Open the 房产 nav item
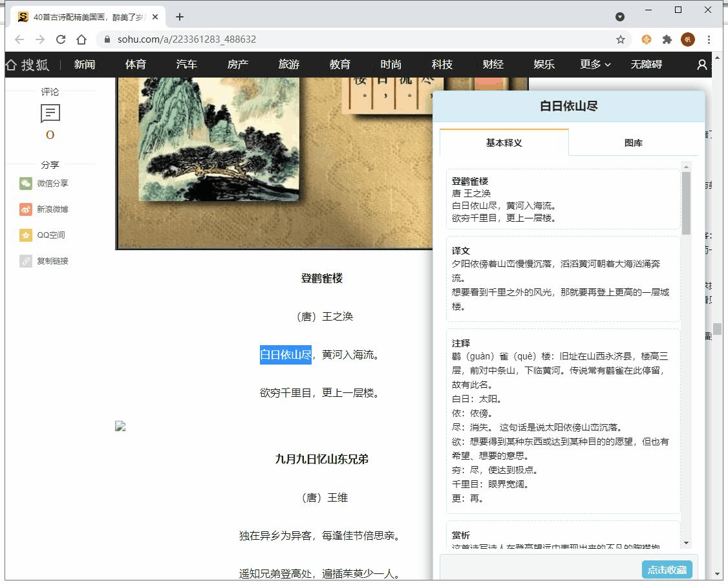This screenshot has height=585, width=728. coord(238,65)
